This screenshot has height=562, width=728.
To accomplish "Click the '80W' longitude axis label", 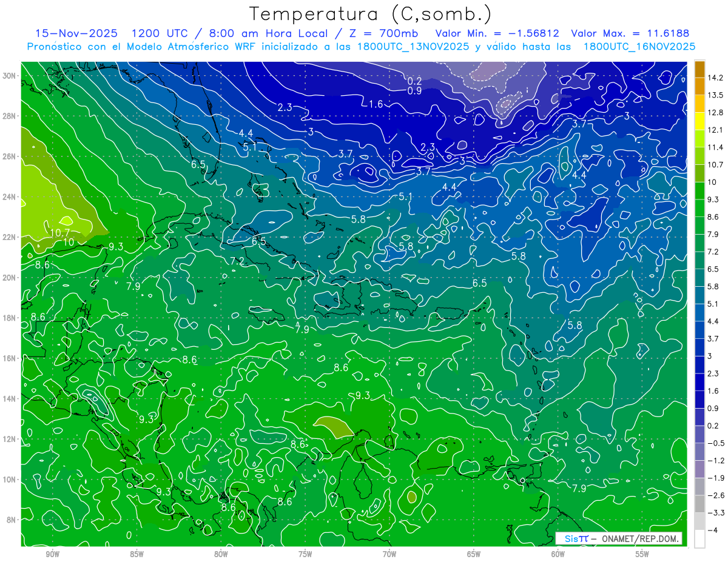I will 221,554.
